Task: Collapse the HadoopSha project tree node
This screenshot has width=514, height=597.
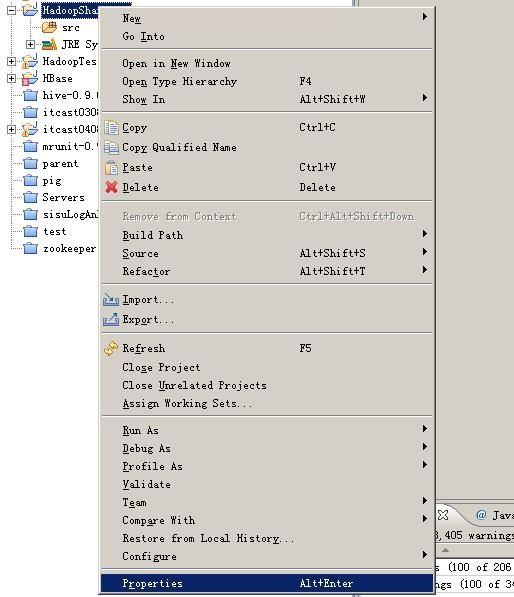Action: [11, 10]
